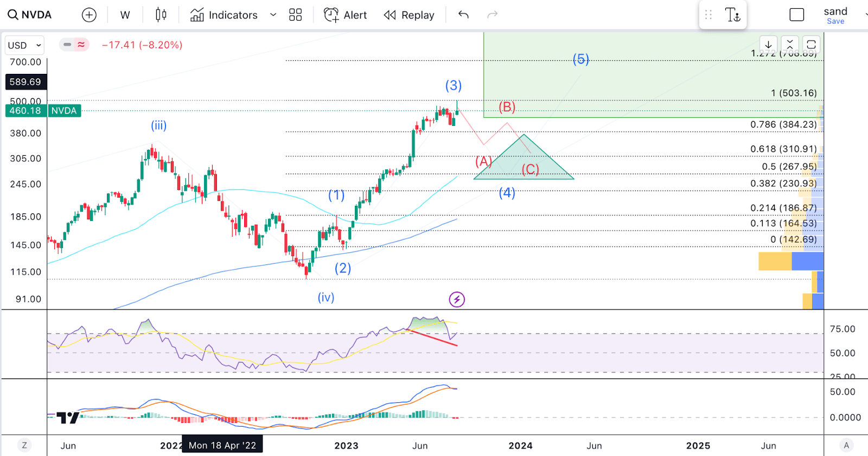The width and height of the screenshot is (868, 456).
Task: Select the blue (iv) wave label
Action: click(x=326, y=297)
